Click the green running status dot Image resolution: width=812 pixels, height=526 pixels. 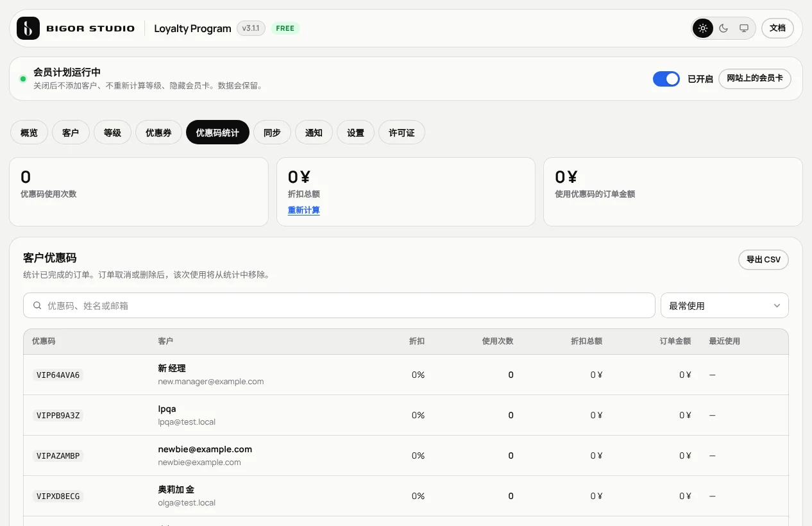[23, 79]
